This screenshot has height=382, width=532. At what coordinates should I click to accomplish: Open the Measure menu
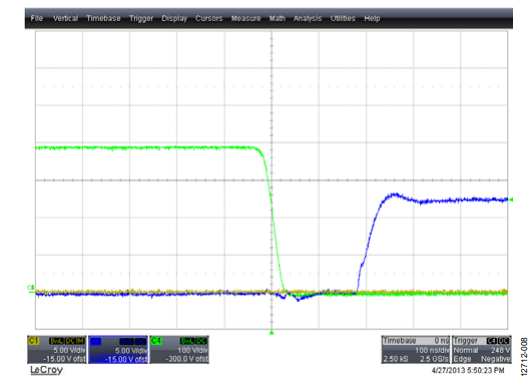tap(246, 18)
